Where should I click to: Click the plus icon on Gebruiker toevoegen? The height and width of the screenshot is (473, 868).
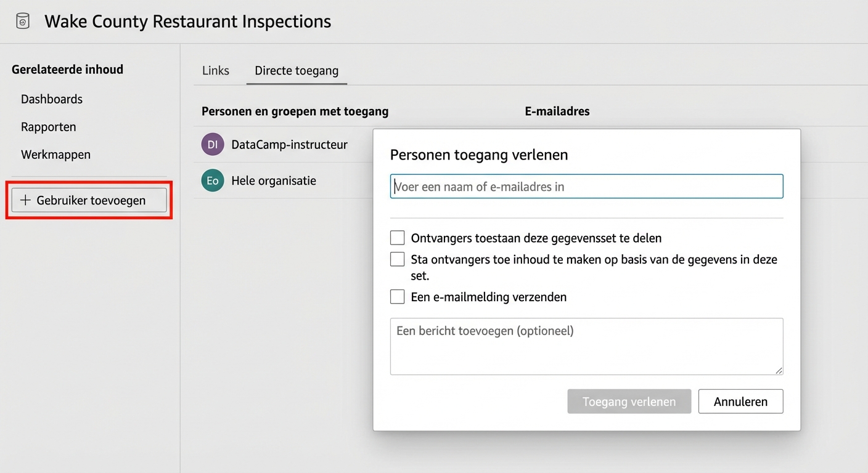(25, 200)
